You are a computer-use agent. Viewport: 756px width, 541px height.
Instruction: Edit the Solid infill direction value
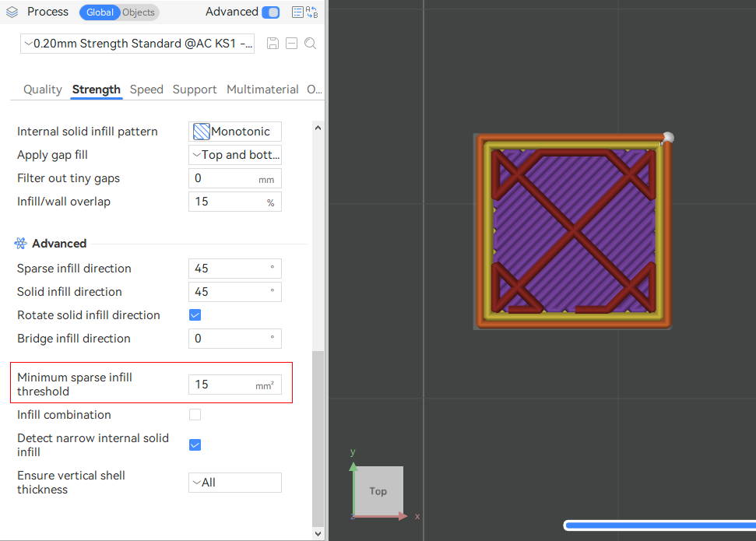coord(235,292)
